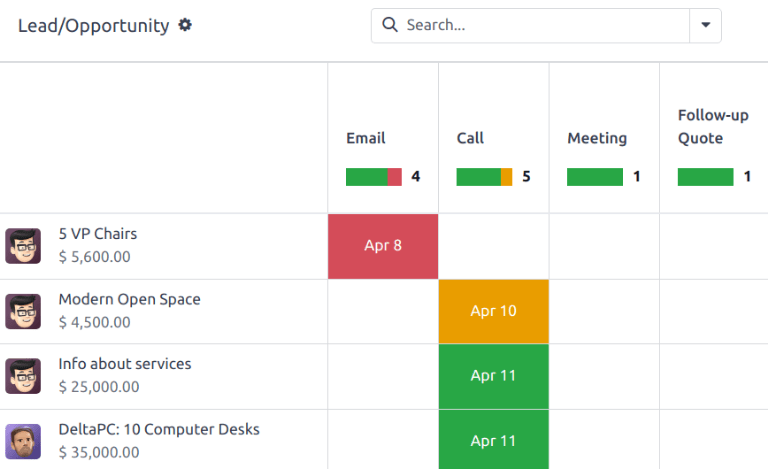Select the Email column header

[366, 138]
